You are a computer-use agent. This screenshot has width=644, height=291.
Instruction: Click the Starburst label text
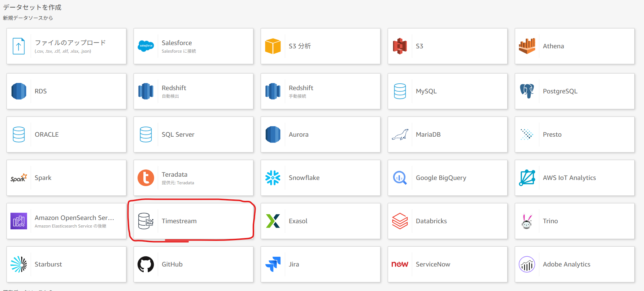click(48, 264)
